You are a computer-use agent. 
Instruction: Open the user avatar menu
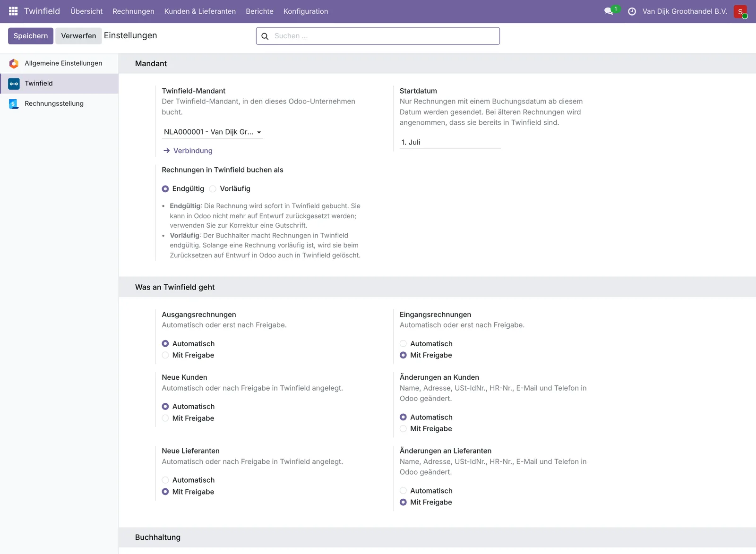point(740,11)
